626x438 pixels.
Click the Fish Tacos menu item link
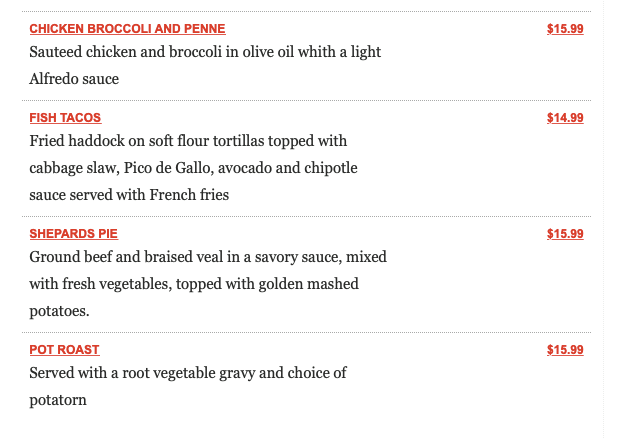point(65,118)
